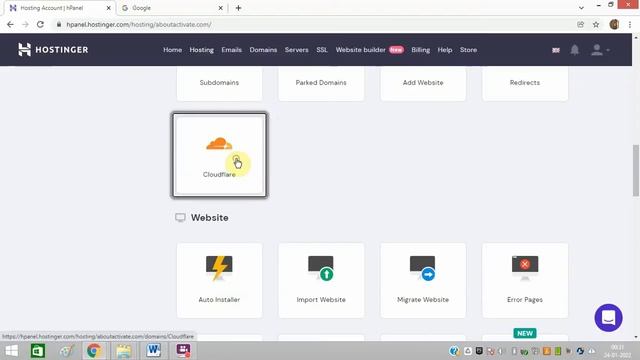This screenshot has width=640, height=360.
Task: Open the Auto Installer lightning icon
Action: coord(219,268)
